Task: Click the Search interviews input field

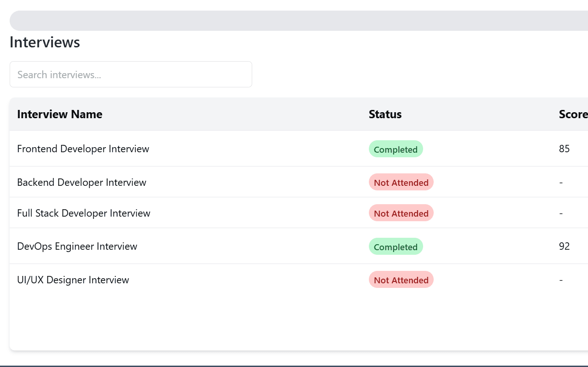Action: click(130, 75)
